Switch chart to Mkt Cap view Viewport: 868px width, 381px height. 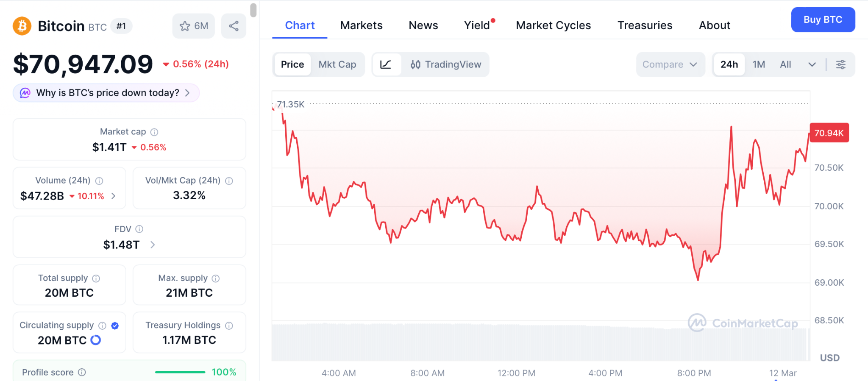(337, 64)
